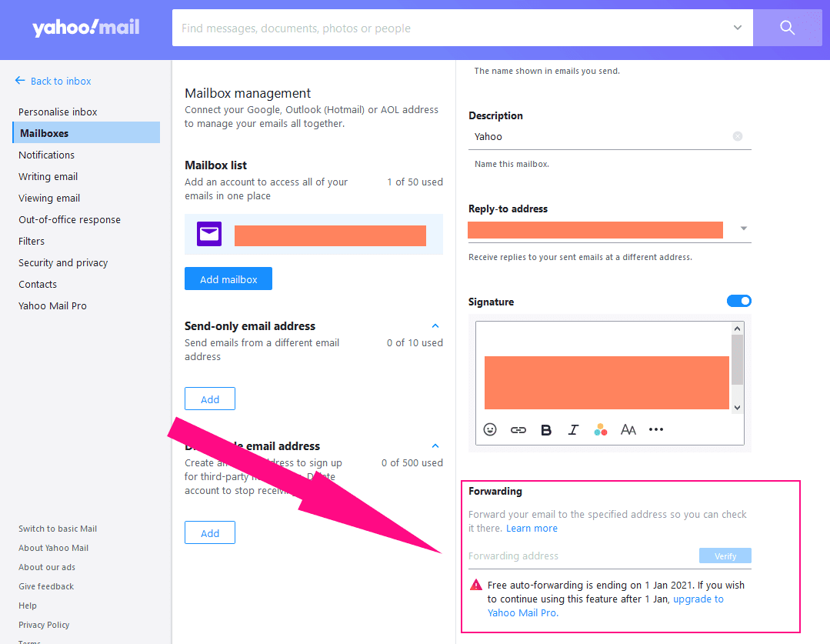Open the Security and privacy settings
Screen dimensions: 830x644
click(x=62, y=262)
